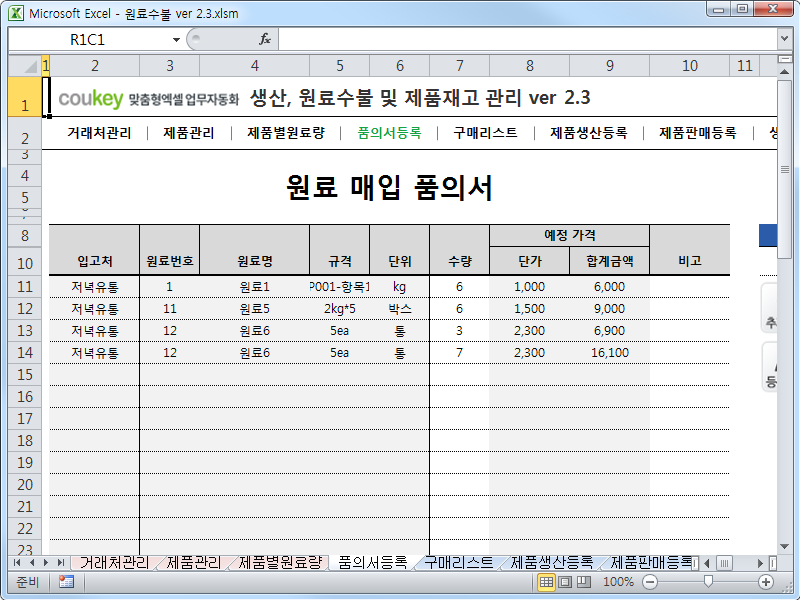800x600 pixels.
Task: Click the macro record icon in status bar
Action: click(x=66, y=582)
